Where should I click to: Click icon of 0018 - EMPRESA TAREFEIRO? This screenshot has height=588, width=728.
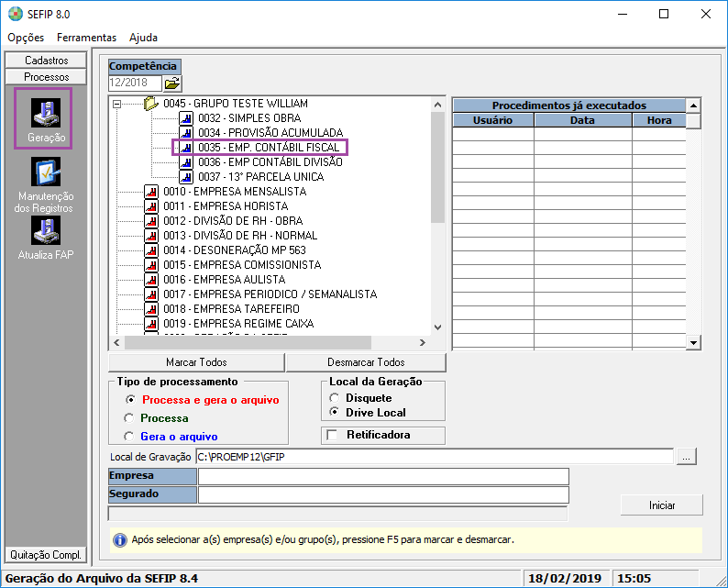[151, 309]
